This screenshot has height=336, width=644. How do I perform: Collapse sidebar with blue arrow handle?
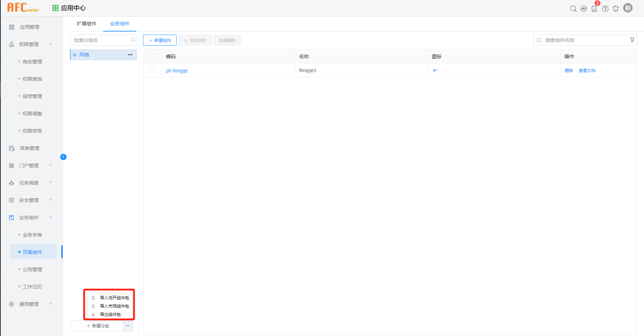[x=63, y=157]
